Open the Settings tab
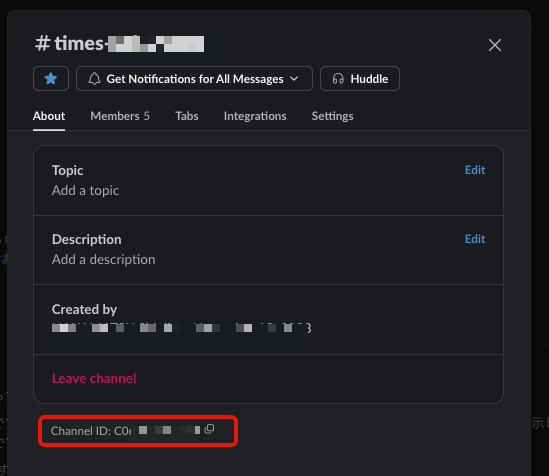 coord(332,116)
